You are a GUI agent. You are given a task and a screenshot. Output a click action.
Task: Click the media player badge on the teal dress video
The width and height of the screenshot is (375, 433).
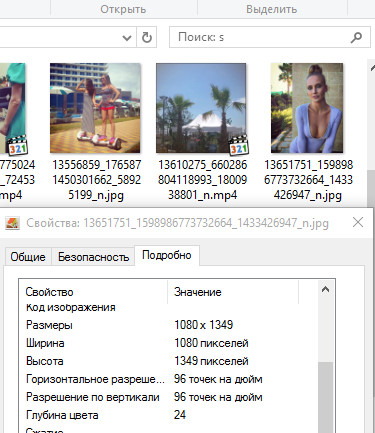tap(18, 145)
